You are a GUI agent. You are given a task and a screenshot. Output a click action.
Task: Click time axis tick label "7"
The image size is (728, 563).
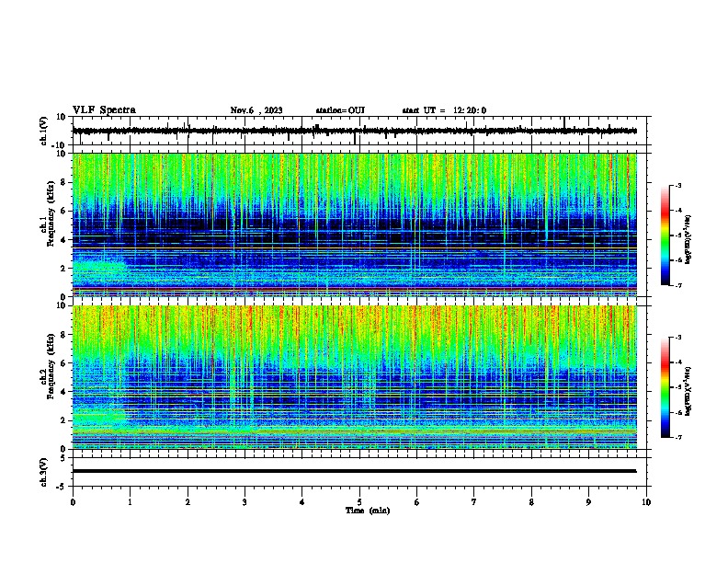[474, 502]
